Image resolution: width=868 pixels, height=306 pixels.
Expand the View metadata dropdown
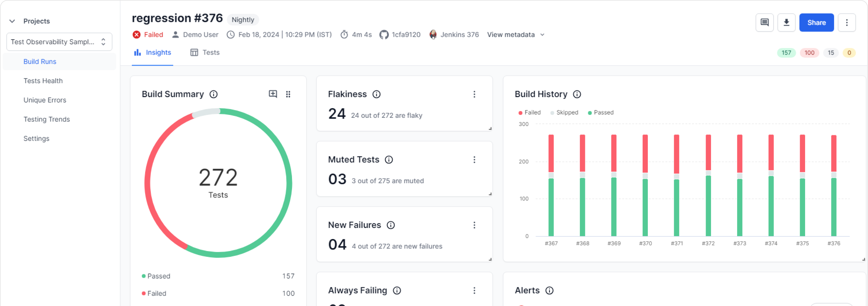pos(516,35)
